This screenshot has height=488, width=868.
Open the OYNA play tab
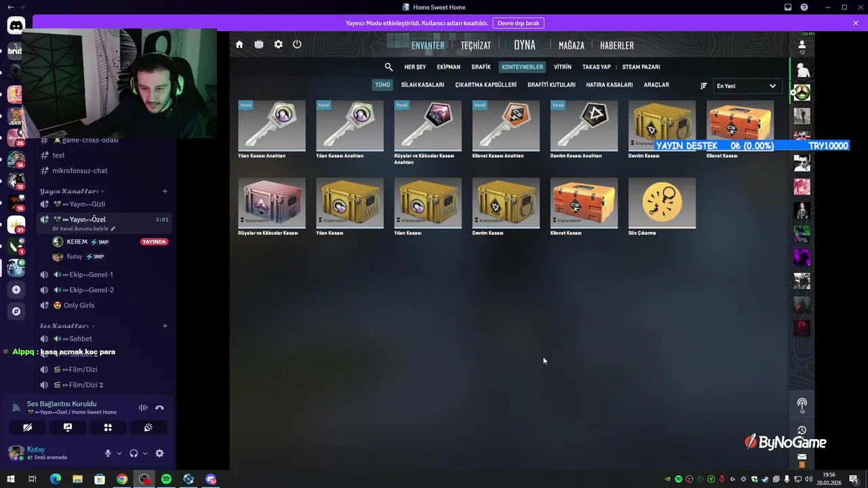point(524,45)
